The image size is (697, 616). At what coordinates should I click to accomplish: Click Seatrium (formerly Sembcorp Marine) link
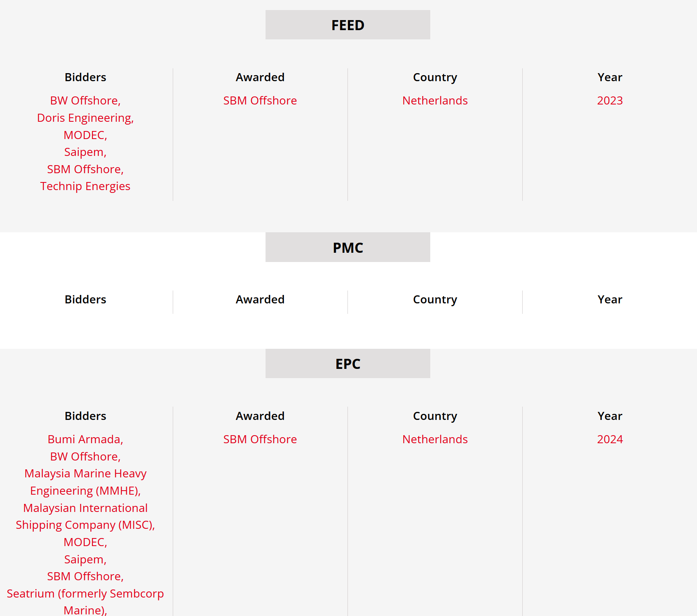pos(85,602)
